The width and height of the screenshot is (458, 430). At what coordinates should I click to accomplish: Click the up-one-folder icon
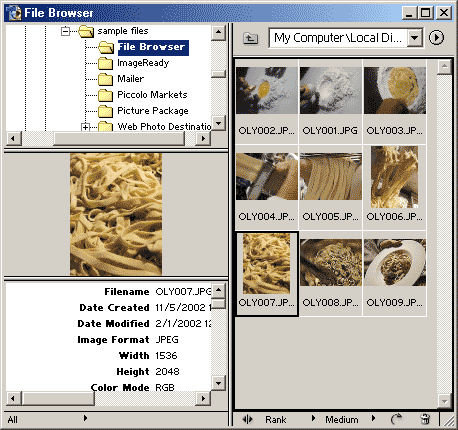click(250, 38)
